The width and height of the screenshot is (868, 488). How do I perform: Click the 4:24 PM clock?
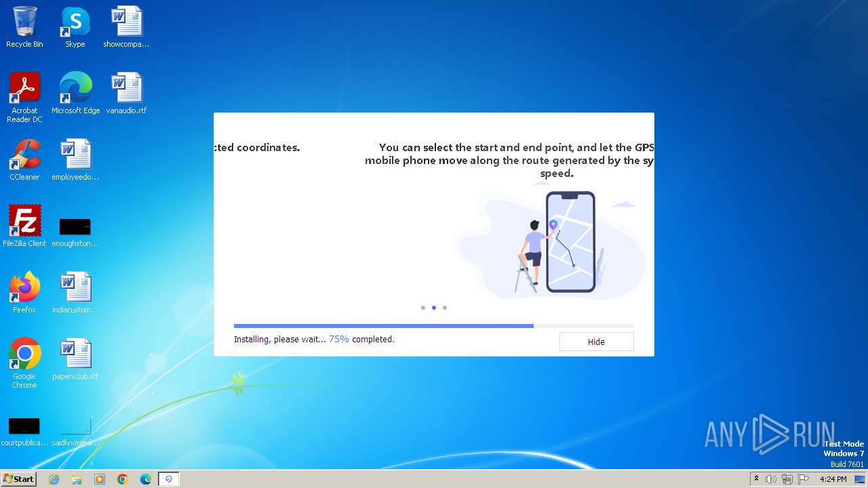833,479
